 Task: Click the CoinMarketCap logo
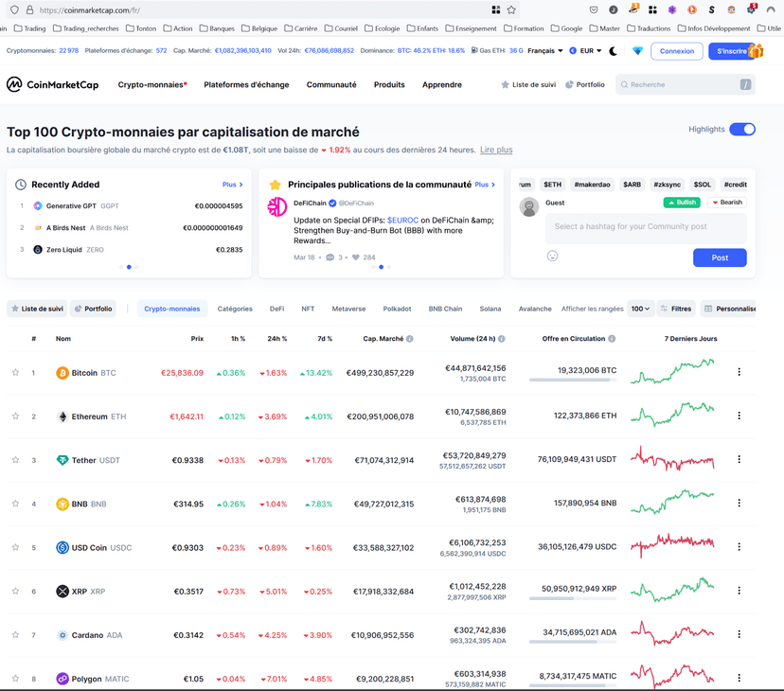coord(52,84)
